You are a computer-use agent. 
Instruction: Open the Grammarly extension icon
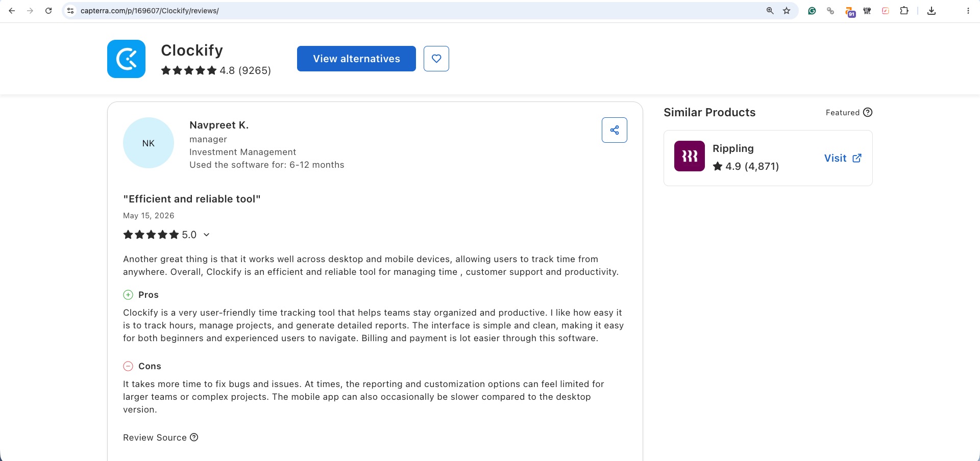tap(812, 11)
